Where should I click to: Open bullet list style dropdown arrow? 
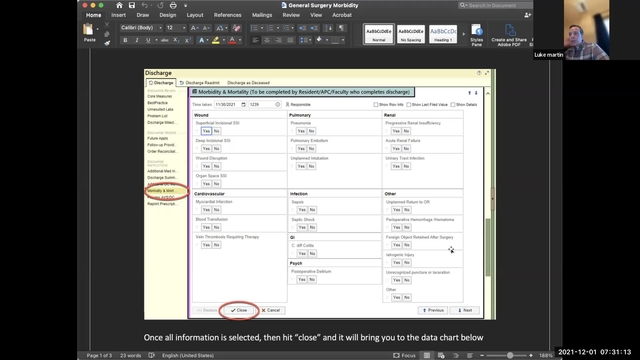click(262, 28)
